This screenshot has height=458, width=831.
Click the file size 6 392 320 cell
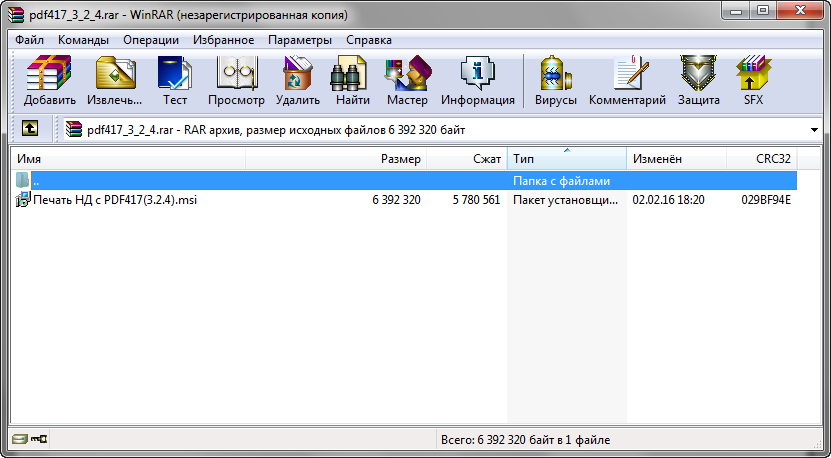click(x=396, y=200)
